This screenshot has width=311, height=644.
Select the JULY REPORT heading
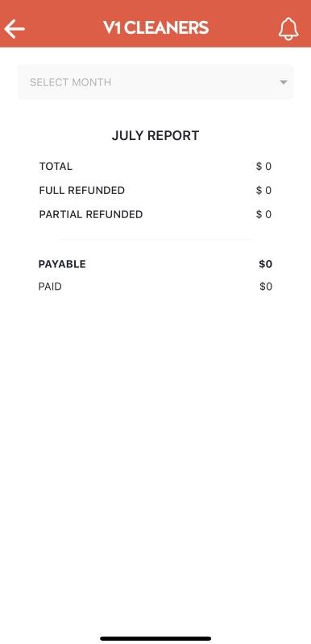tap(155, 135)
